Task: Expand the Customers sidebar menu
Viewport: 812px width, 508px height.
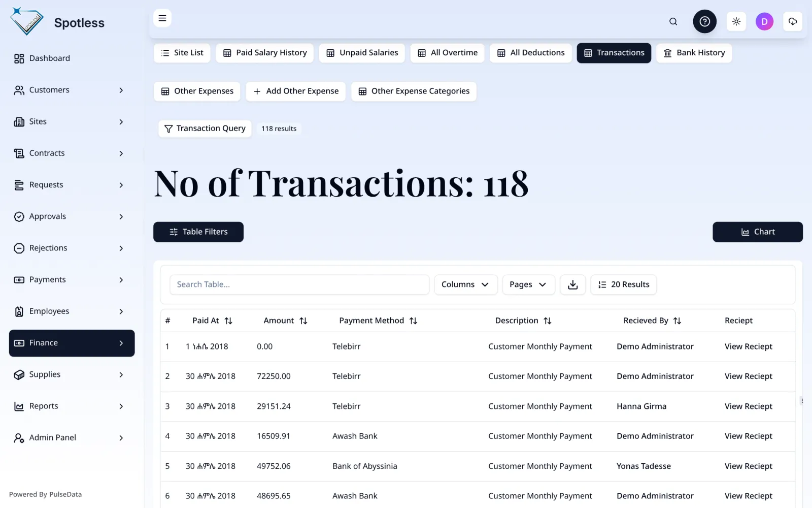Action: (72, 90)
